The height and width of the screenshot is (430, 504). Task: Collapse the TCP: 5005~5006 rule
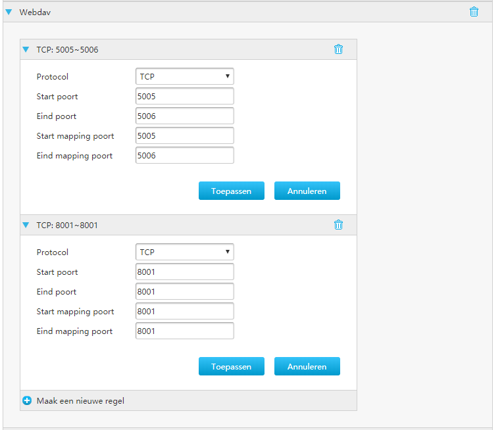(26, 49)
